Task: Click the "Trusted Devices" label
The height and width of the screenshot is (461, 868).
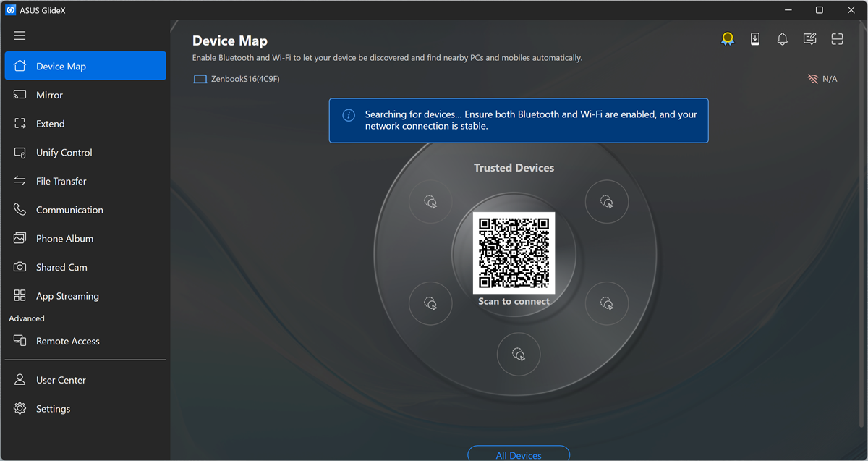Action: pyautogui.click(x=514, y=168)
